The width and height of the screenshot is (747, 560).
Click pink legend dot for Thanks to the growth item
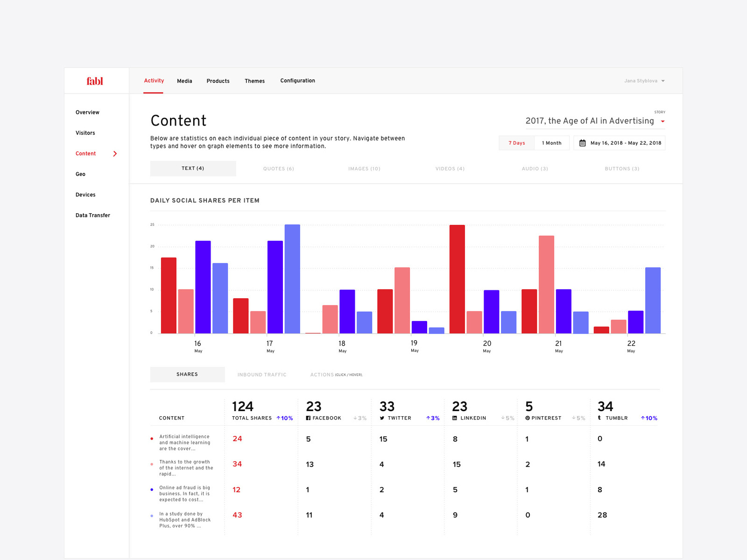click(152, 464)
